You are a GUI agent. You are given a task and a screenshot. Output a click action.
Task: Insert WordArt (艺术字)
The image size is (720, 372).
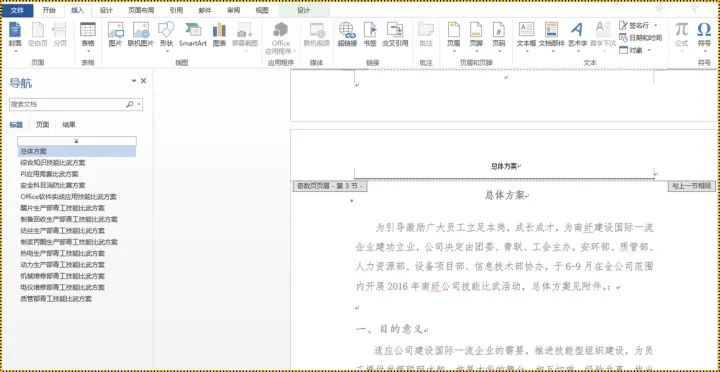coord(577,36)
